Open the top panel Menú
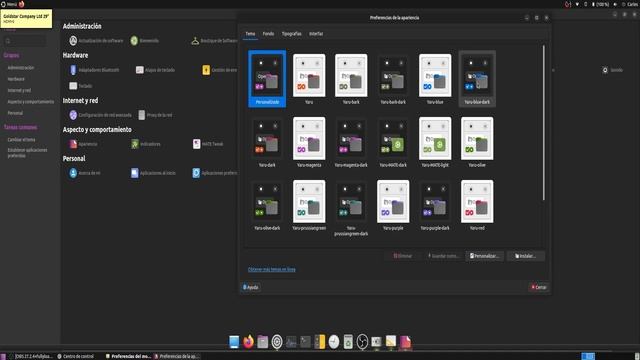Viewport: 640px width, 360px height. click(x=9, y=4)
